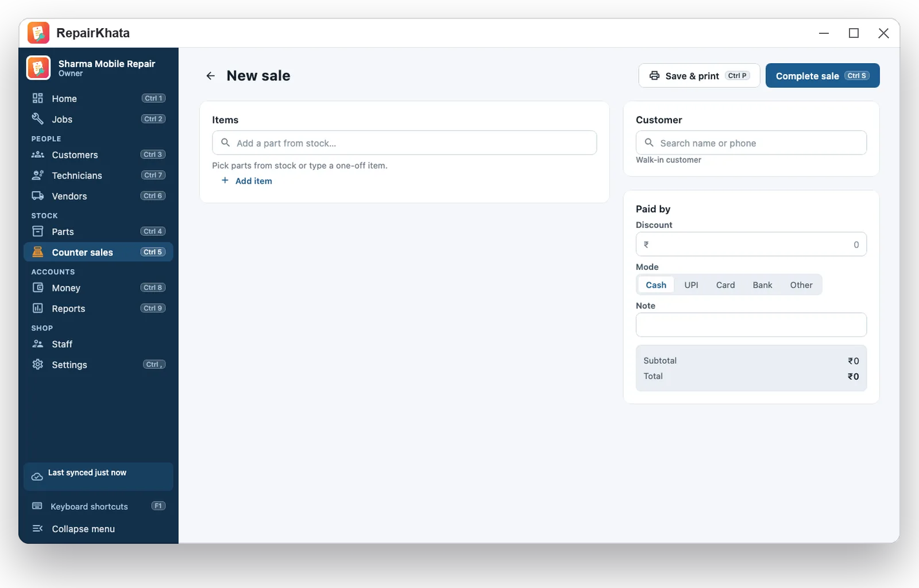Click the Staff icon in sidebar

[38, 344]
